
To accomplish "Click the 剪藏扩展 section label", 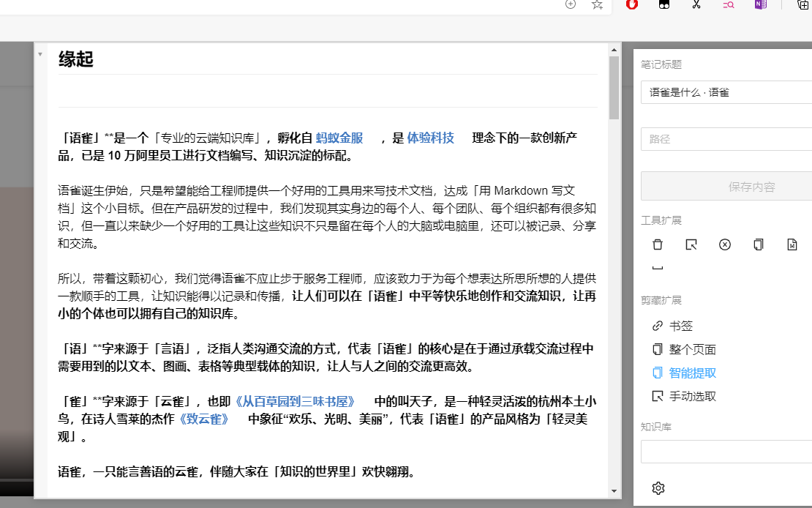I will (x=661, y=300).
